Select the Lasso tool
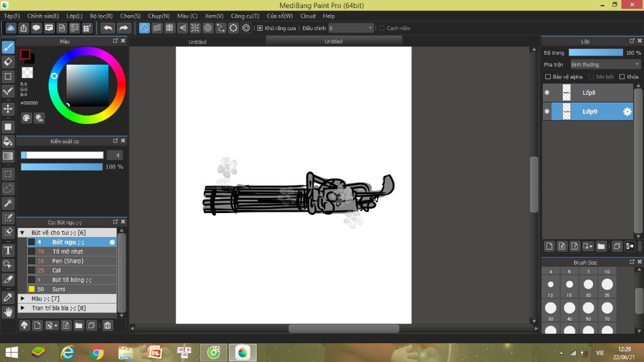Viewport: 644px width, 362px height. pyautogui.click(x=8, y=189)
